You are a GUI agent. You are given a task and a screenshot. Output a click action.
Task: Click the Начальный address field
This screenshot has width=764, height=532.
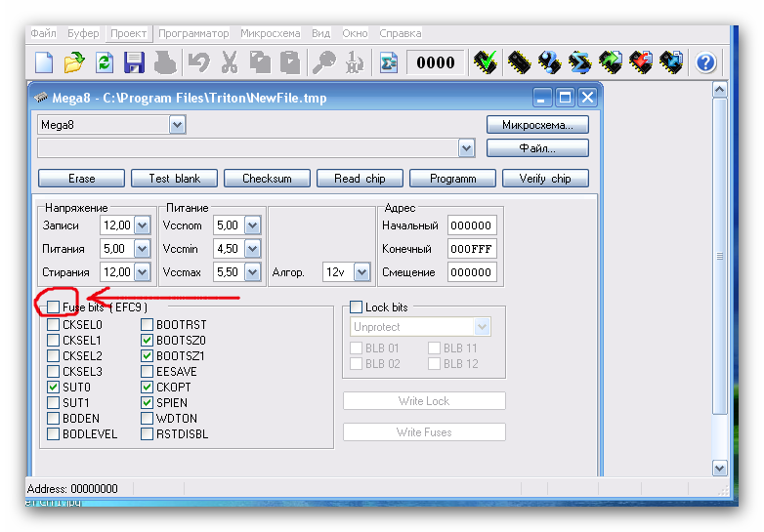point(472,225)
